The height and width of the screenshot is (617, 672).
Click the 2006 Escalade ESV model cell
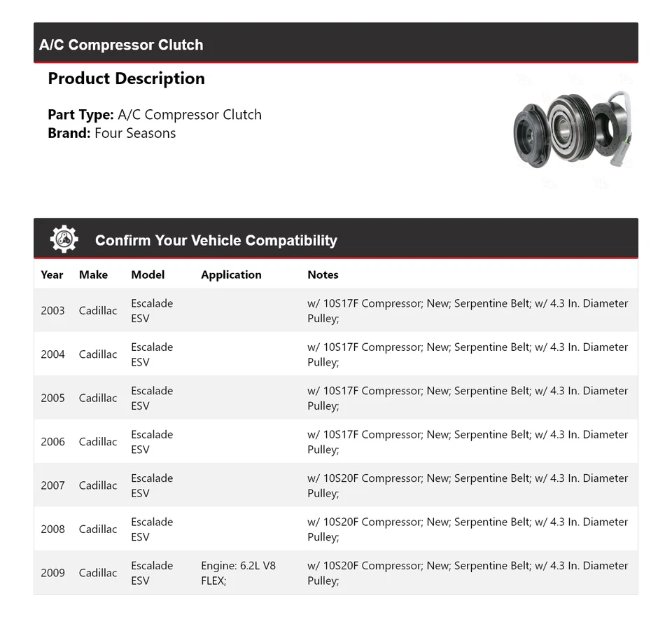coord(152,442)
